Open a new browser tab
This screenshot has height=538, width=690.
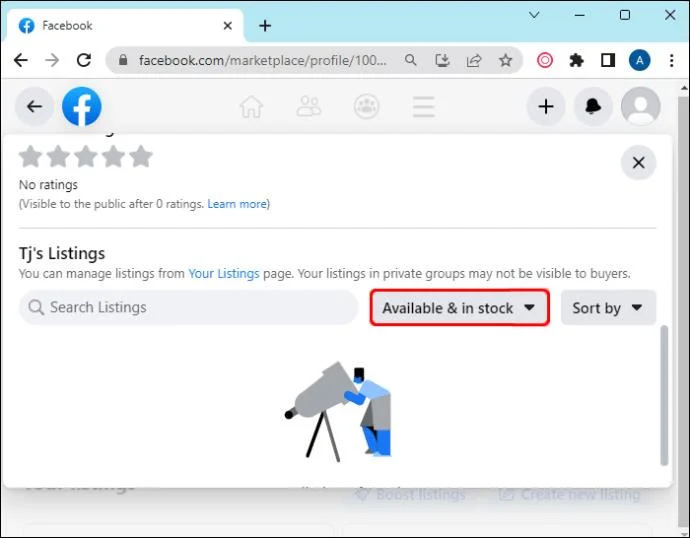pyautogui.click(x=265, y=26)
